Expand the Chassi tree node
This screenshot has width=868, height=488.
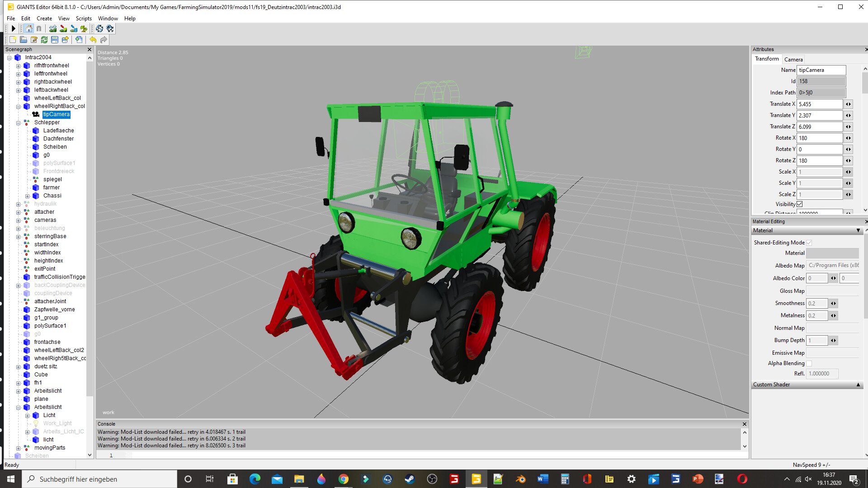coord(27,196)
